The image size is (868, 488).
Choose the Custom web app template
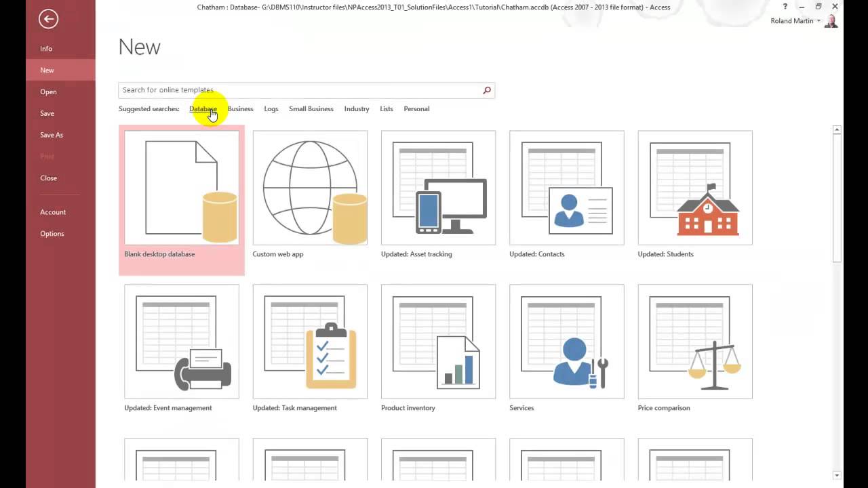pos(310,196)
